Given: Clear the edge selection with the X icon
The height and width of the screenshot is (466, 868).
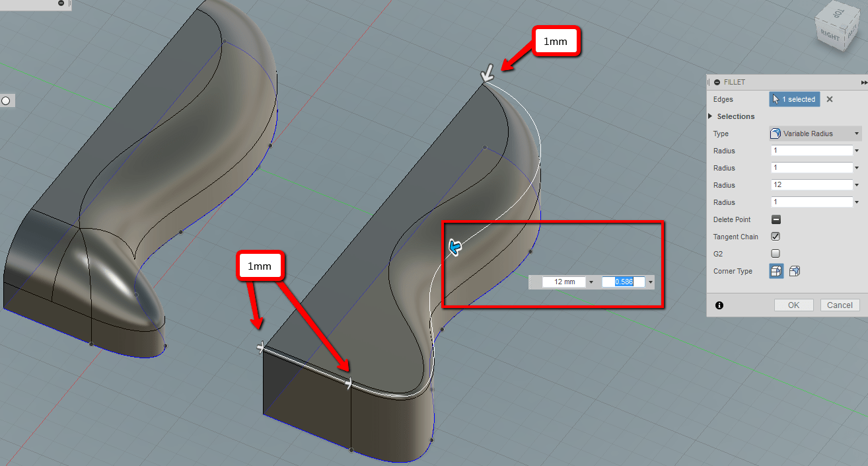Looking at the screenshot, I should 829,99.
